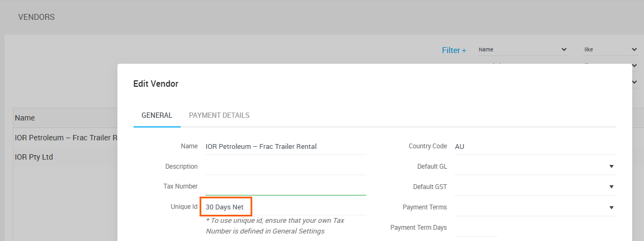Click the Payment Term Days field
The height and width of the screenshot is (241, 644).
coord(476,228)
